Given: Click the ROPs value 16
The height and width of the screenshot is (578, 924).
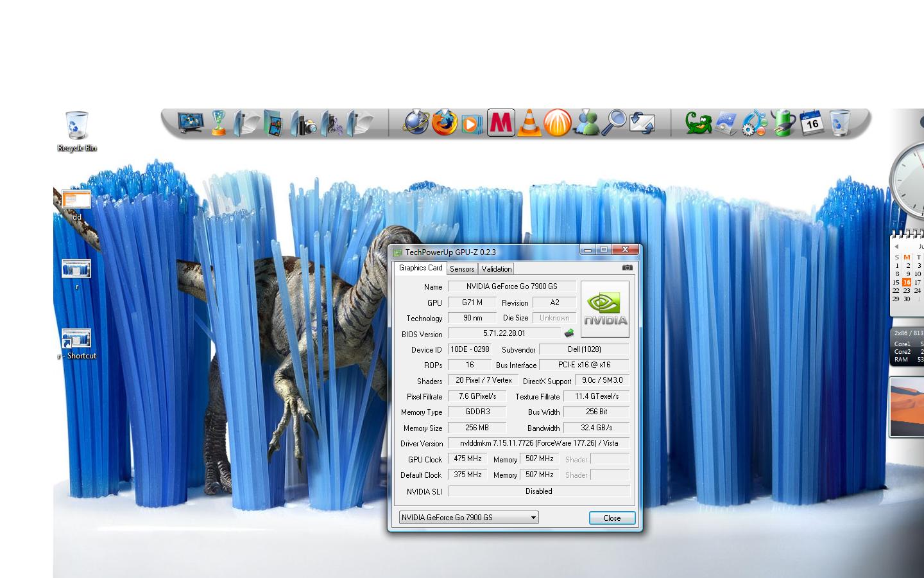Looking at the screenshot, I should pyautogui.click(x=470, y=365).
